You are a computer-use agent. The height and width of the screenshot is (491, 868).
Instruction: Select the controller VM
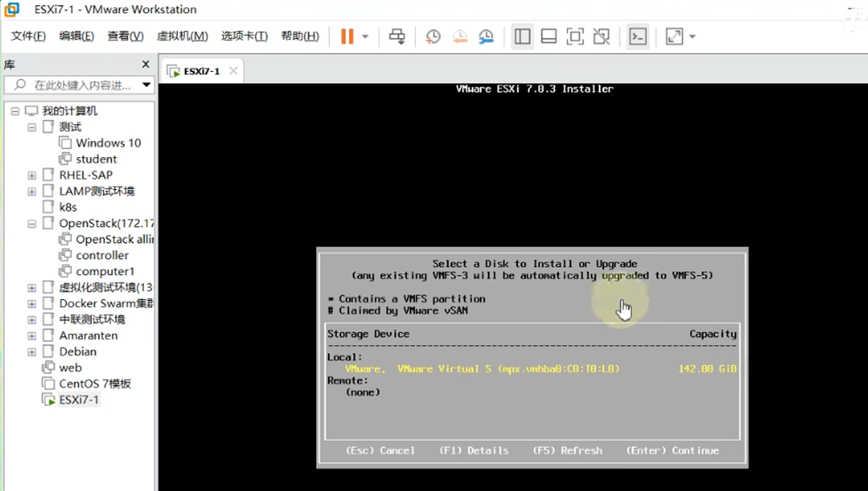(x=102, y=255)
